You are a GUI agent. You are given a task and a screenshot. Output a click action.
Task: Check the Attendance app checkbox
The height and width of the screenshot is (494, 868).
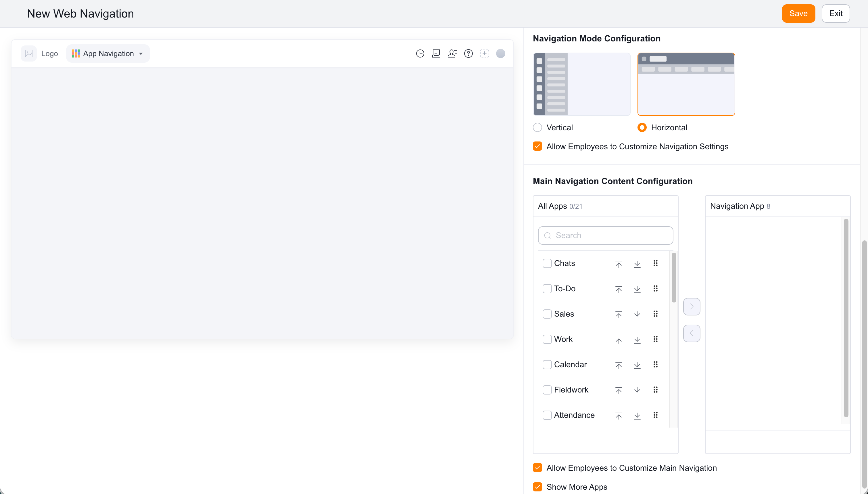[547, 415]
